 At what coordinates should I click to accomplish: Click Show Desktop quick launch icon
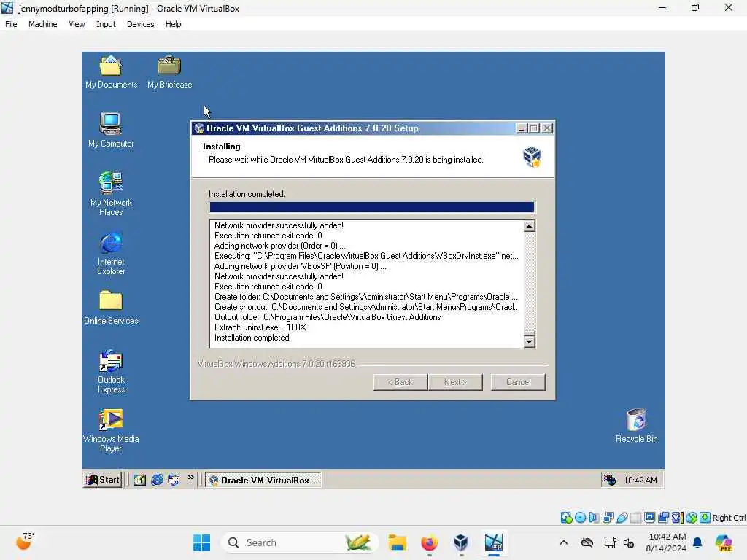pos(139,480)
